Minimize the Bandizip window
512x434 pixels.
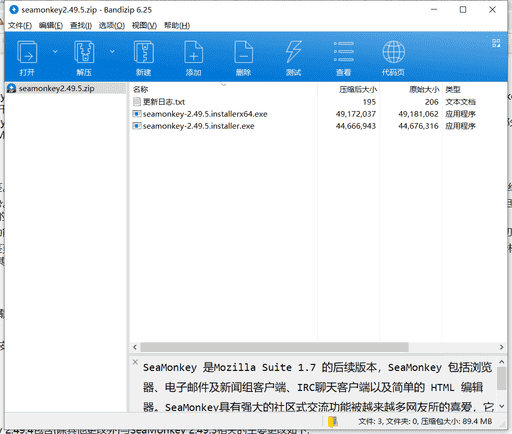tap(434, 10)
